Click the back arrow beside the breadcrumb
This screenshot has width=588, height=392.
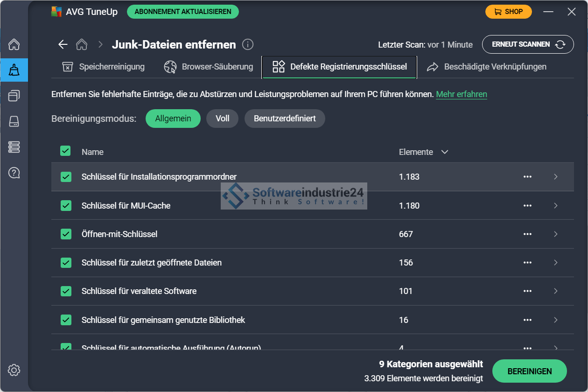pos(63,45)
